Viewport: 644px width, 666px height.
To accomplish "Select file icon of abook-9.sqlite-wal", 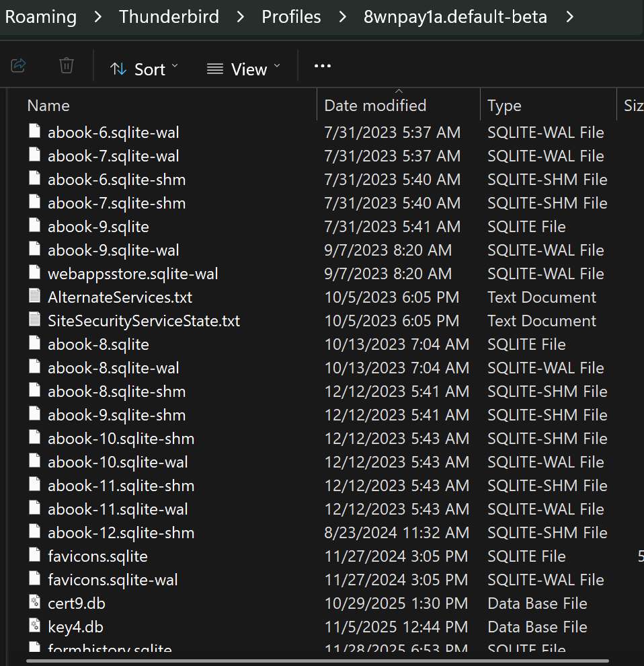I will [x=35, y=248].
